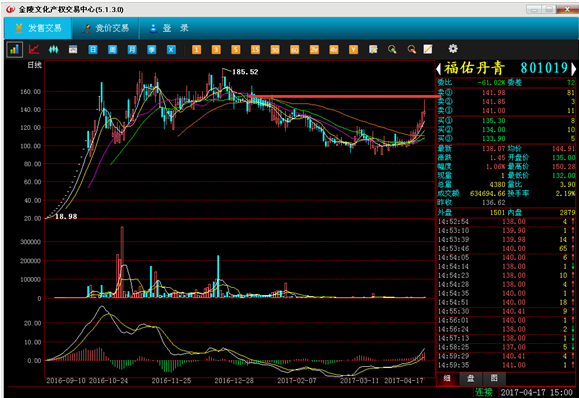579x398 pixels.
Task: Click the 日线 chart label
Action: click(35, 65)
